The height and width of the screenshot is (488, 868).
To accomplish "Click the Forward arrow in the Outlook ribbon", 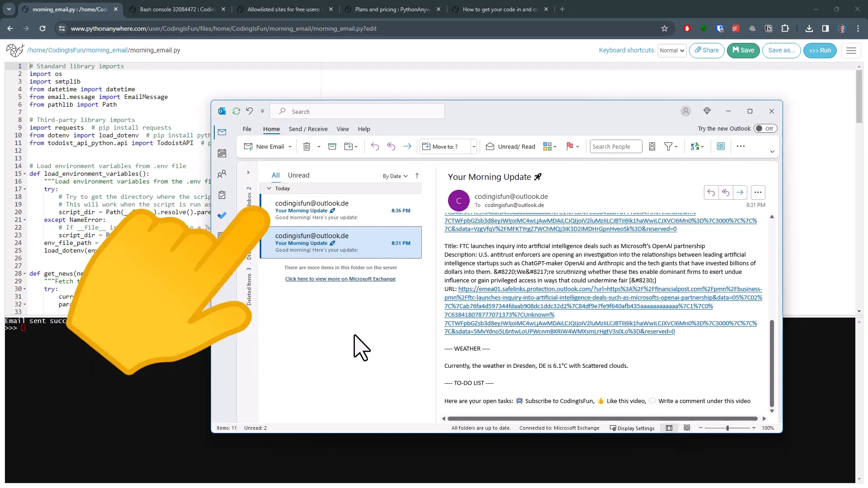I will click(407, 146).
